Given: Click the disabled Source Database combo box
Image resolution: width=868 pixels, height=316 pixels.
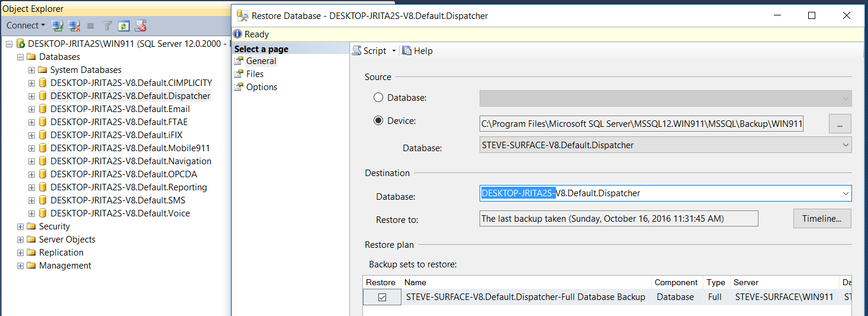Looking at the screenshot, I should 666,98.
